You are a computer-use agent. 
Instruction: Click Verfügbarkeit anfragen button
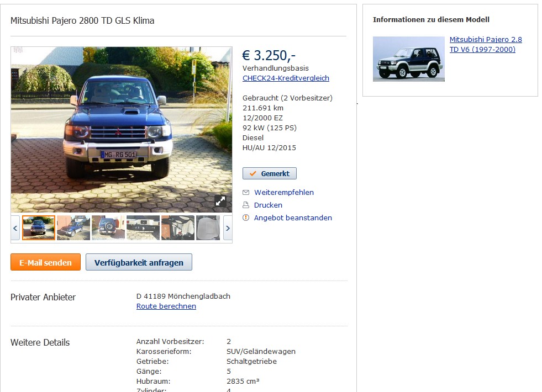coord(139,262)
